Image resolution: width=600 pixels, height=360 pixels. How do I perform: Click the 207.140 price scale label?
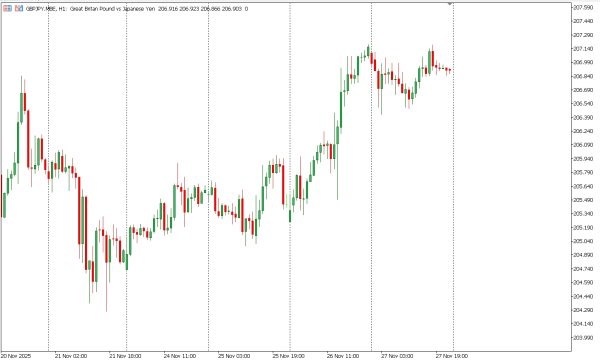(582, 49)
